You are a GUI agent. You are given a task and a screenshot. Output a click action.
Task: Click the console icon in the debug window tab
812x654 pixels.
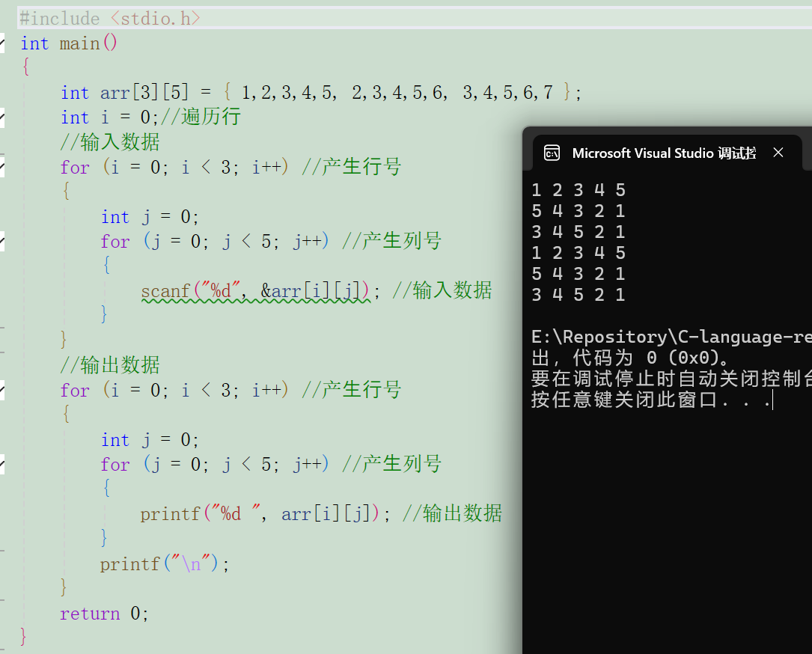[552, 153]
